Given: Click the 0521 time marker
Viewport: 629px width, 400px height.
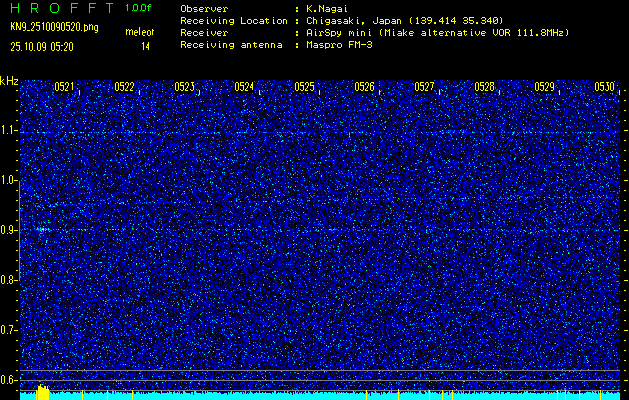Looking at the screenshot, I should coord(64,87).
